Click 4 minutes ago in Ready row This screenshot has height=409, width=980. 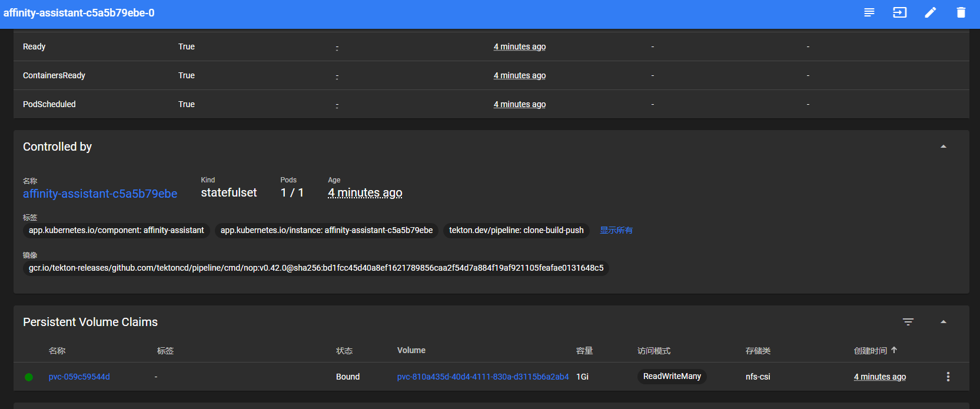(520, 46)
